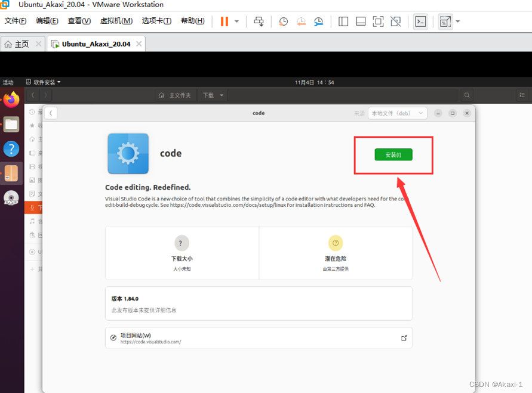Minimize the software install window

438,113
